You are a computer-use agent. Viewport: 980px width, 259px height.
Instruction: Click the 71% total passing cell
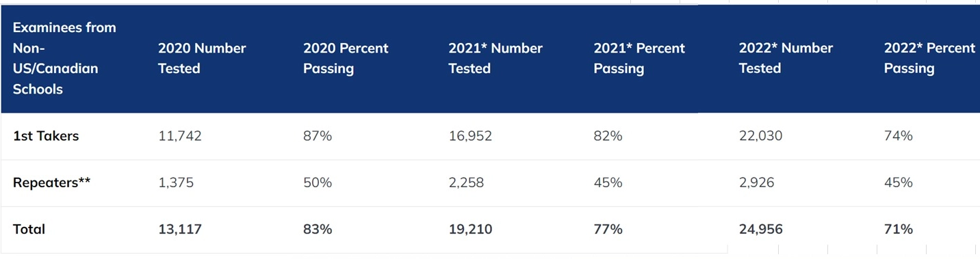[x=899, y=230]
